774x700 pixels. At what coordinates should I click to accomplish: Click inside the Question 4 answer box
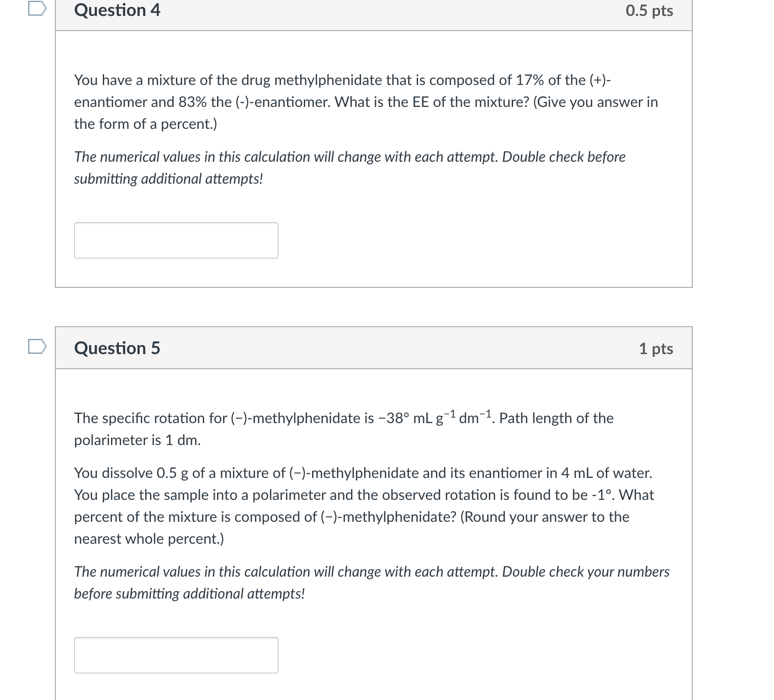coord(176,241)
